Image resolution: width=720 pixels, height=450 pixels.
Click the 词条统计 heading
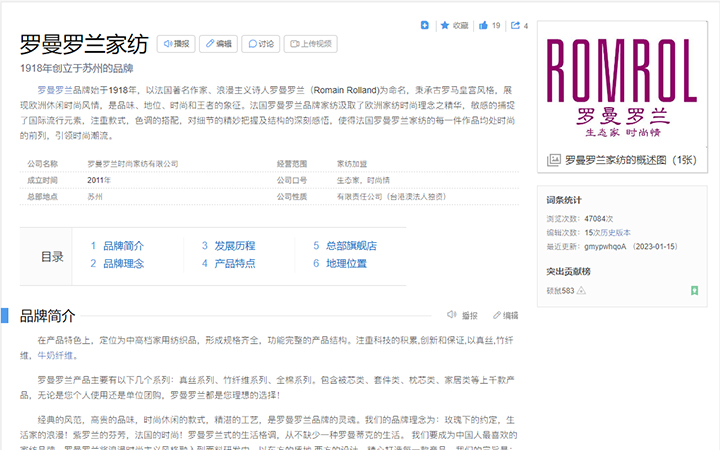pyautogui.click(x=564, y=200)
